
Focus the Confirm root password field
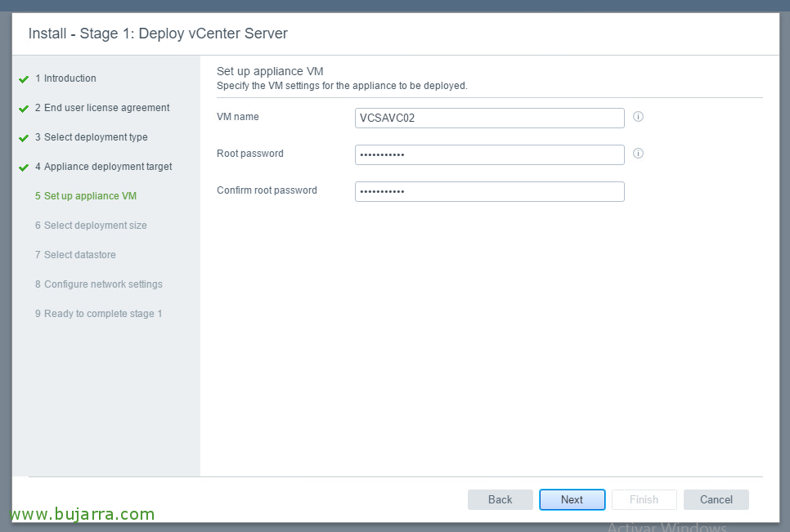coord(489,191)
